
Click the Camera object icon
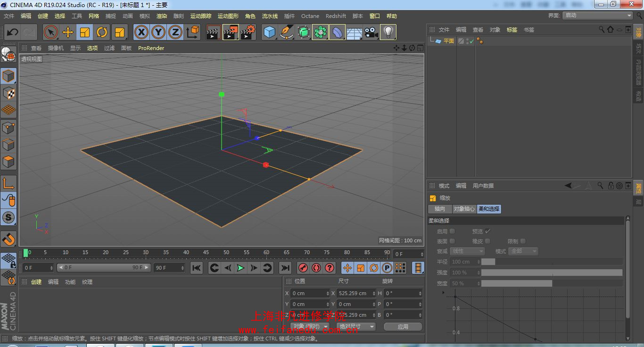371,32
